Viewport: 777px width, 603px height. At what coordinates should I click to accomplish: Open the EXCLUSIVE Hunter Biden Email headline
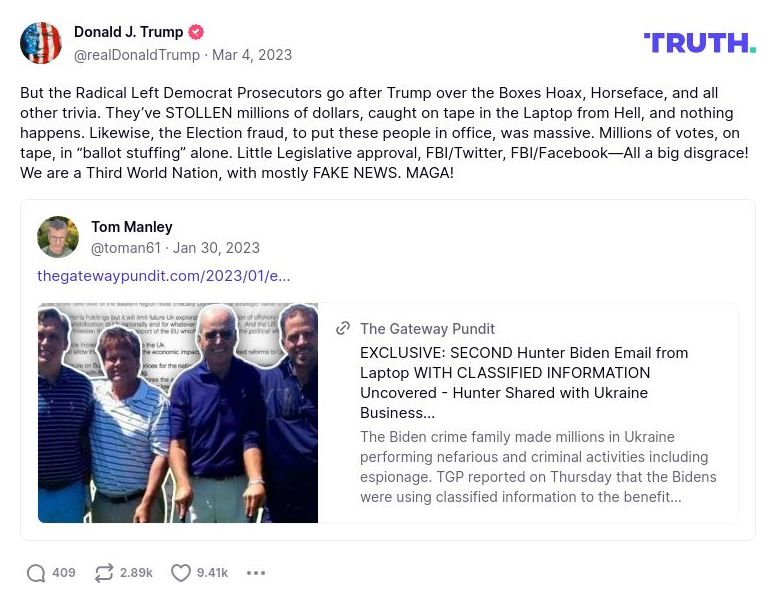tap(523, 382)
